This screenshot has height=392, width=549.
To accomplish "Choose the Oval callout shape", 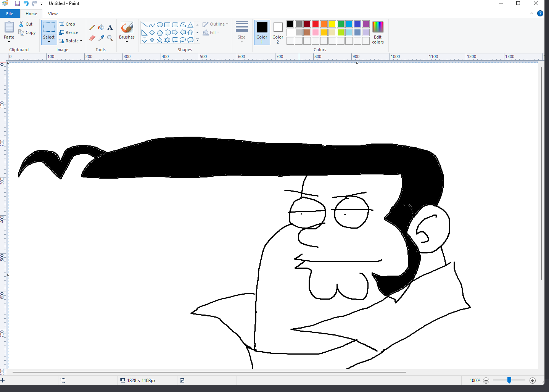I will [182, 40].
